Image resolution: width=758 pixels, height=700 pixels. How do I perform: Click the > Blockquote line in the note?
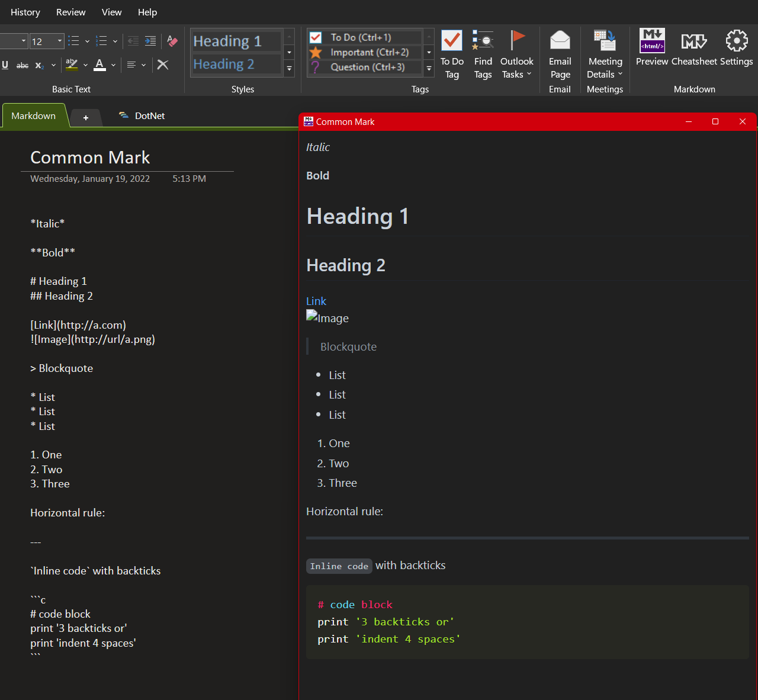(x=62, y=368)
